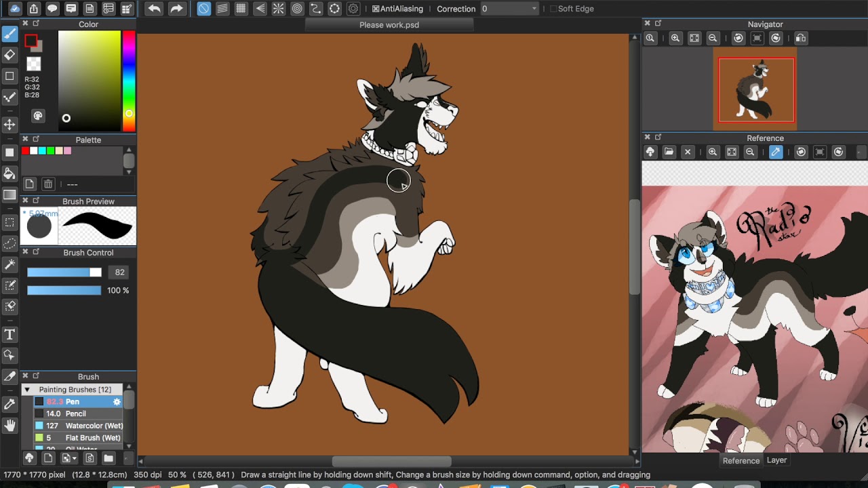The height and width of the screenshot is (488, 868).
Task: Click the Please work.psd document tab
Action: [389, 25]
